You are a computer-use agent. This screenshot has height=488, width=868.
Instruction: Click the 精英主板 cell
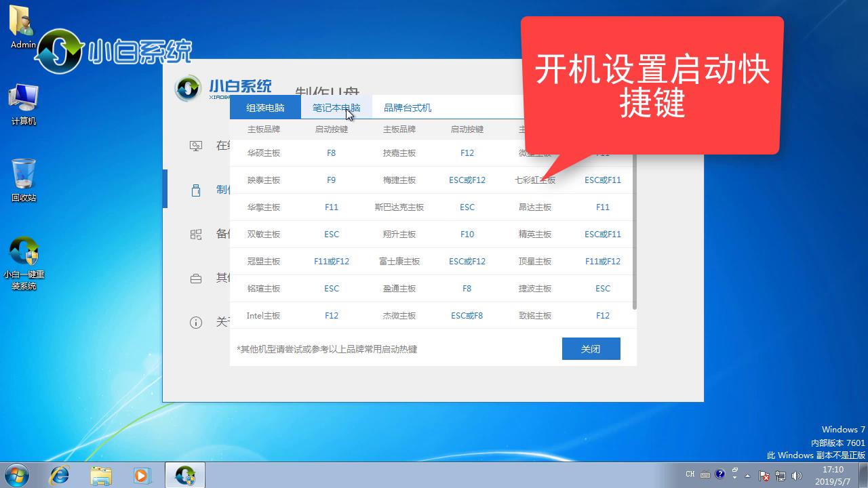(535, 234)
